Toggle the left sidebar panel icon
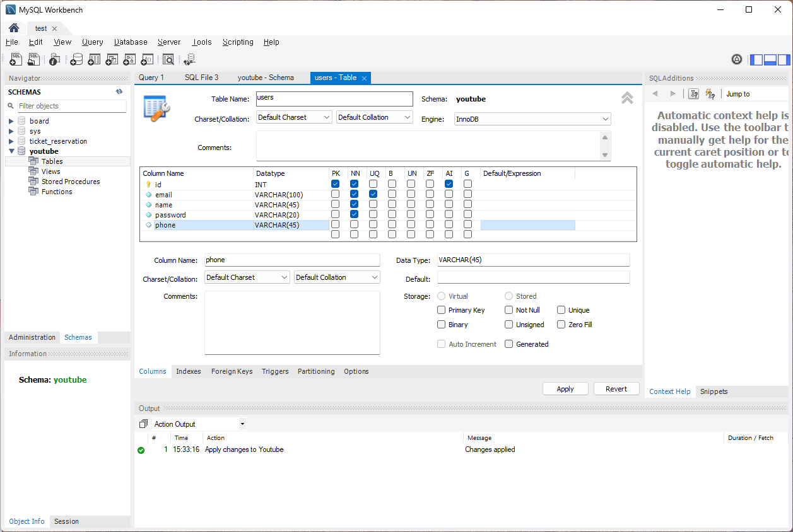Image resolution: width=793 pixels, height=532 pixels. [x=756, y=60]
